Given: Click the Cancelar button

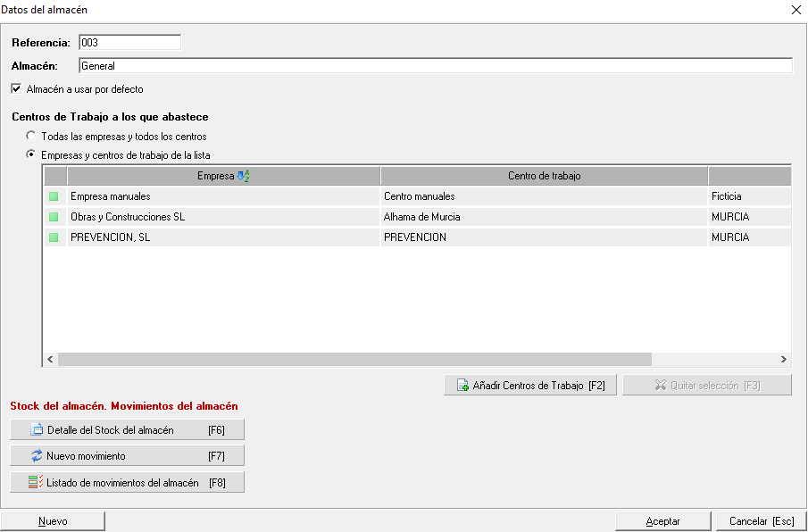Looking at the screenshot, I should click(762, 521).
